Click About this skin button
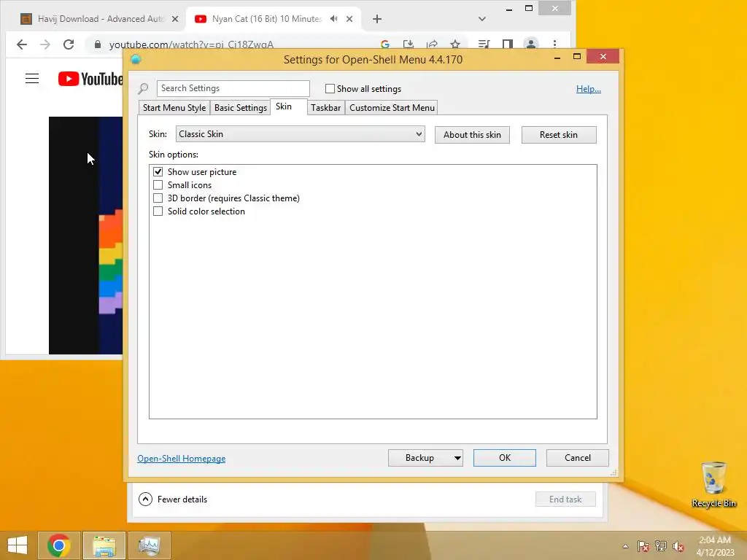 point(472,135)
